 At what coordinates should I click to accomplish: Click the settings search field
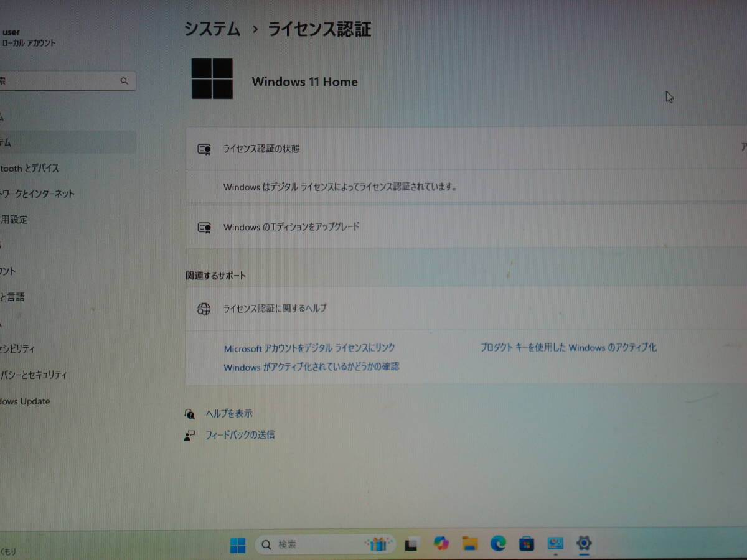click(x=67, y=81)
